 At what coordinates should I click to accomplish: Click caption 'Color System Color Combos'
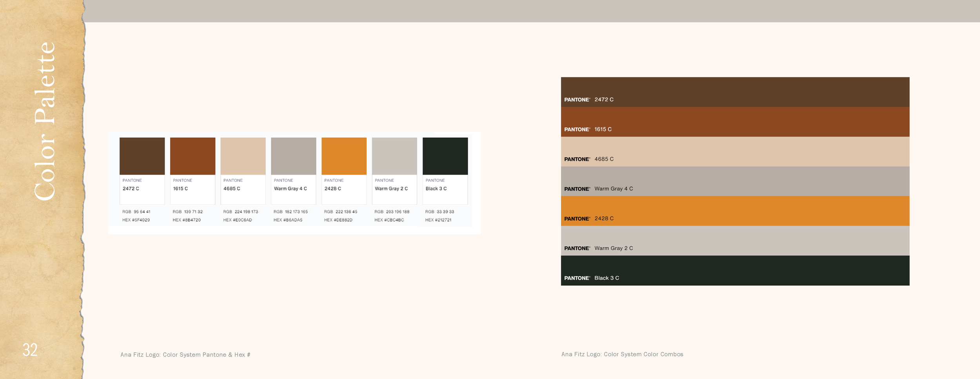643,354
